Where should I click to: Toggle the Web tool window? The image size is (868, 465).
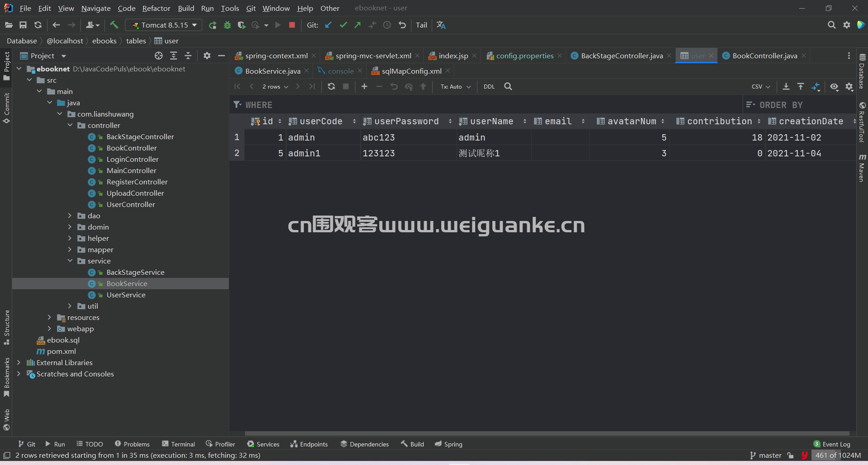click(6, 420)
